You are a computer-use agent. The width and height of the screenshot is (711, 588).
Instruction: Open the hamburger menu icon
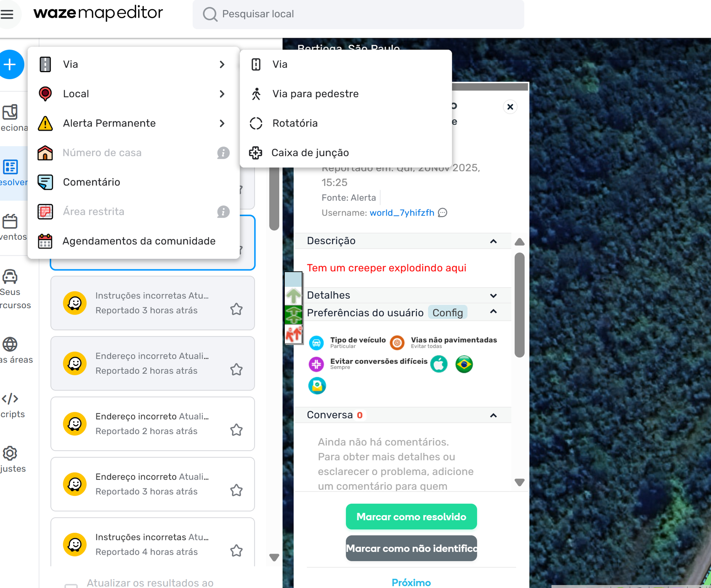click(x=7, y=14)
